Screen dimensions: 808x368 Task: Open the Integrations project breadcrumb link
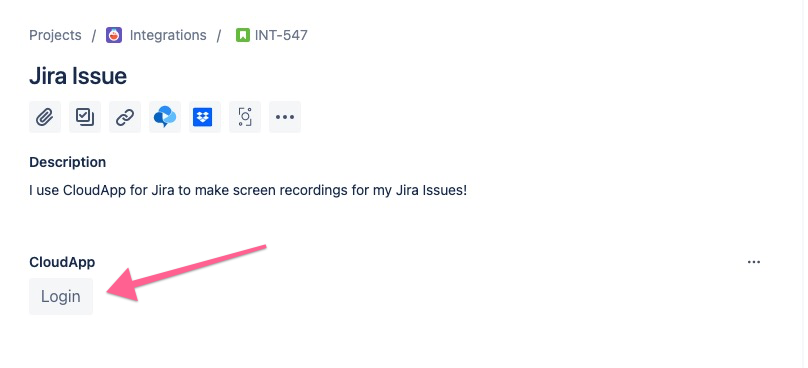(x=168, y=35)
